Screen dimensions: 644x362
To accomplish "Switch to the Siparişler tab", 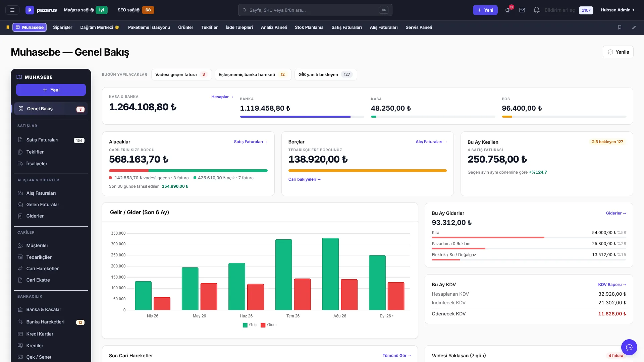I will coord(62,27).
